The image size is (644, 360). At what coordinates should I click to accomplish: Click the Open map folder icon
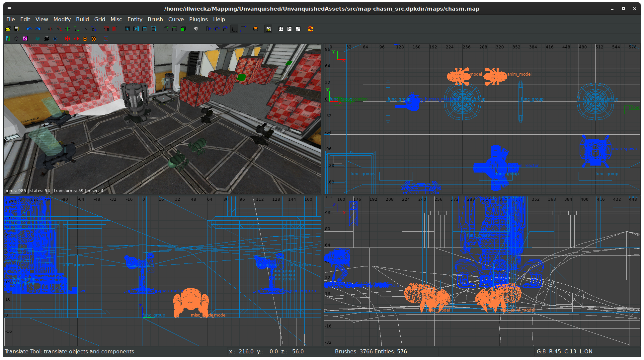(8, 29)
